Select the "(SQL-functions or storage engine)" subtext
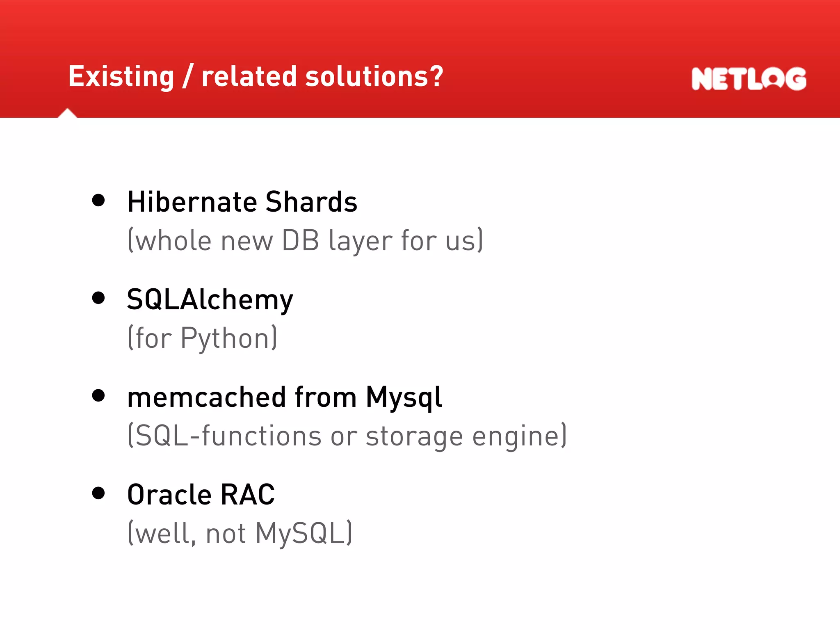The width and height of the screenshot is (840, 630). coord(347,436)
